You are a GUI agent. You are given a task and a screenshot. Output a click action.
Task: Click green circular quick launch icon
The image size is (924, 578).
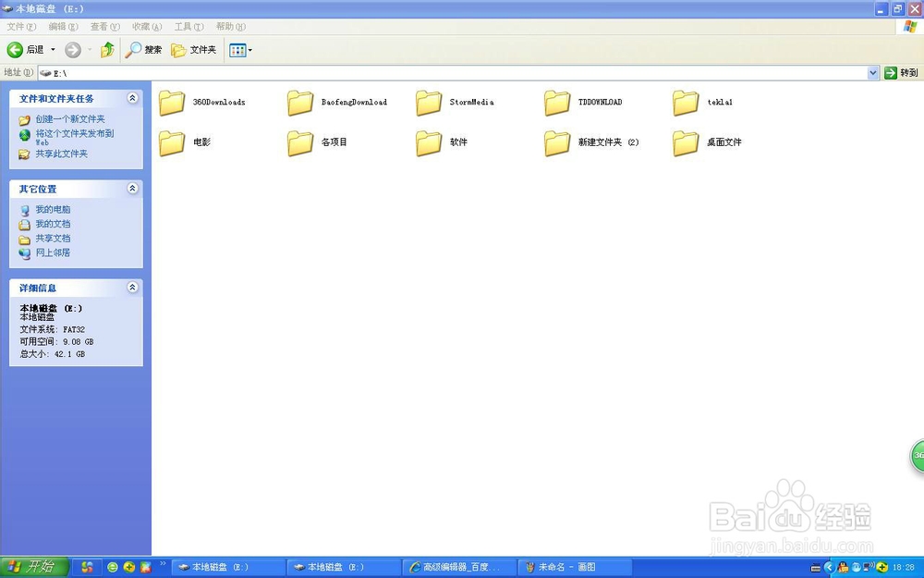[113, 568]
